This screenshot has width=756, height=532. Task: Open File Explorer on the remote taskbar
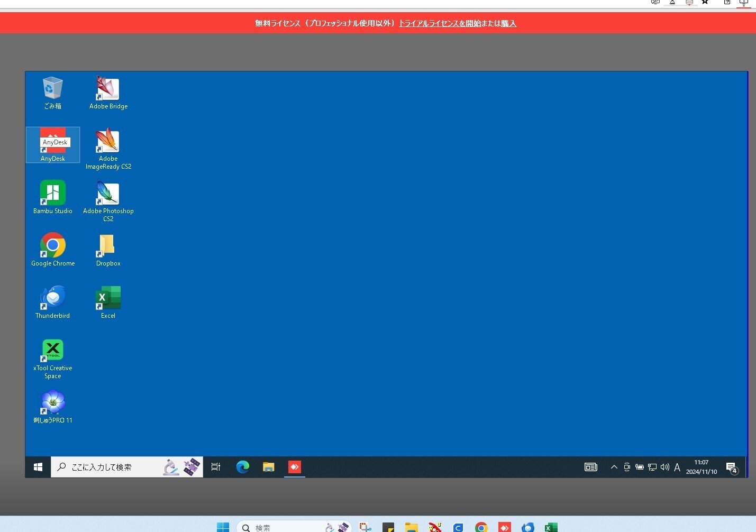pyautogui.click(x=269, y=467)
